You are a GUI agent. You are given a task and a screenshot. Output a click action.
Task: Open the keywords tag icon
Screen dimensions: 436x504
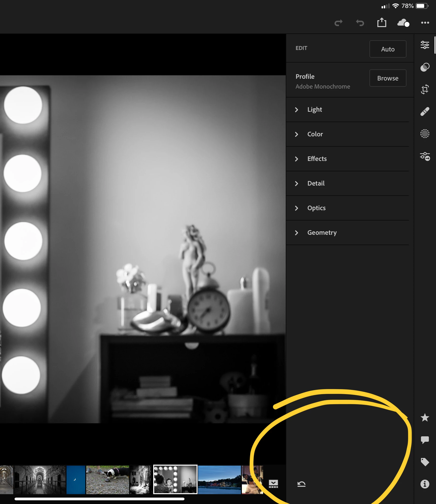point(425,462)
